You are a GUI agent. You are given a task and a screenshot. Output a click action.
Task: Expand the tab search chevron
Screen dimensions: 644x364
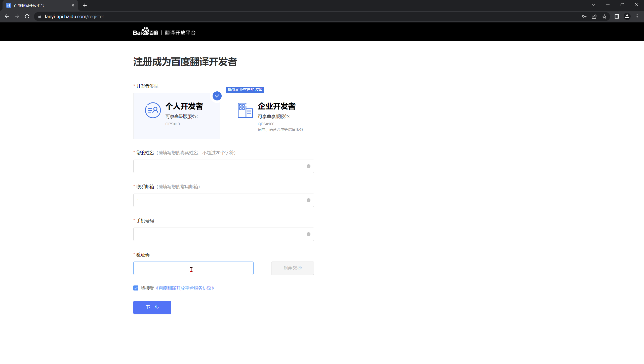(593, 5)
